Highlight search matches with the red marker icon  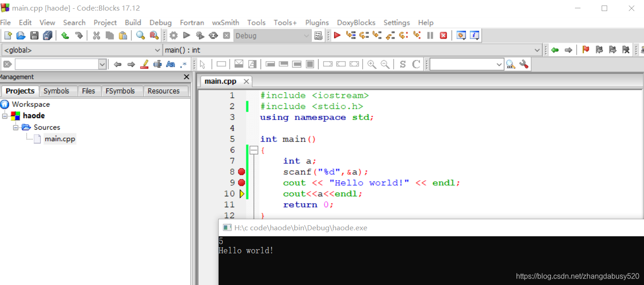(x=144, y=64)
